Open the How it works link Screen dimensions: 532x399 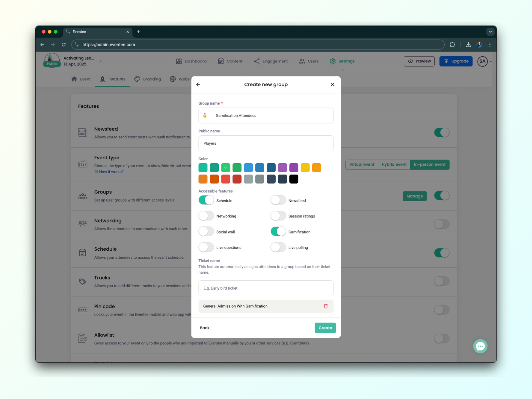coord(109,172)
